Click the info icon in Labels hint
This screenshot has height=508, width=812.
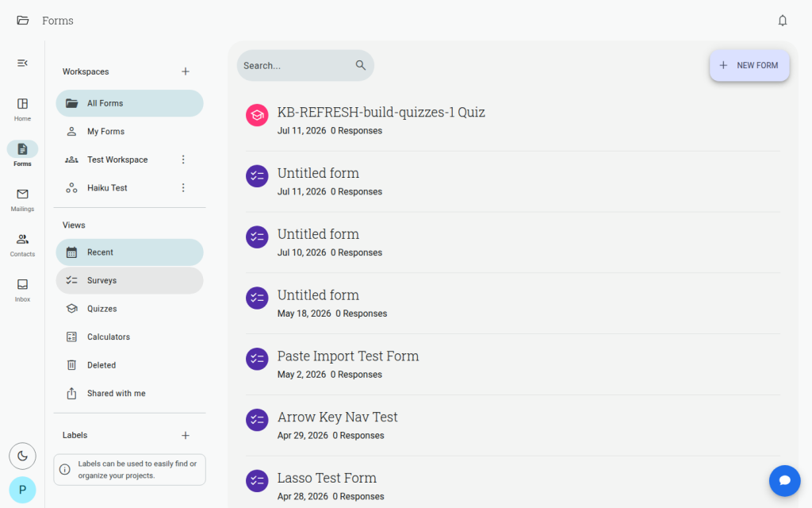click(x=65, y=470)
